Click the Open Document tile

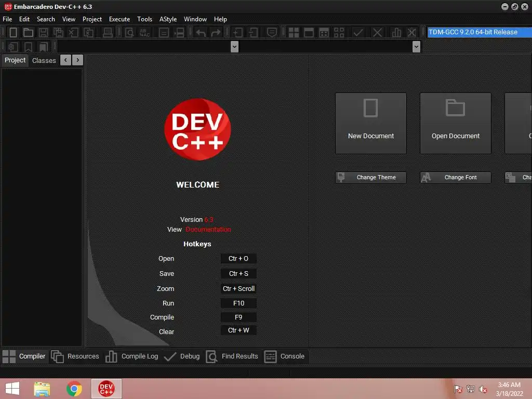point(455,123)
